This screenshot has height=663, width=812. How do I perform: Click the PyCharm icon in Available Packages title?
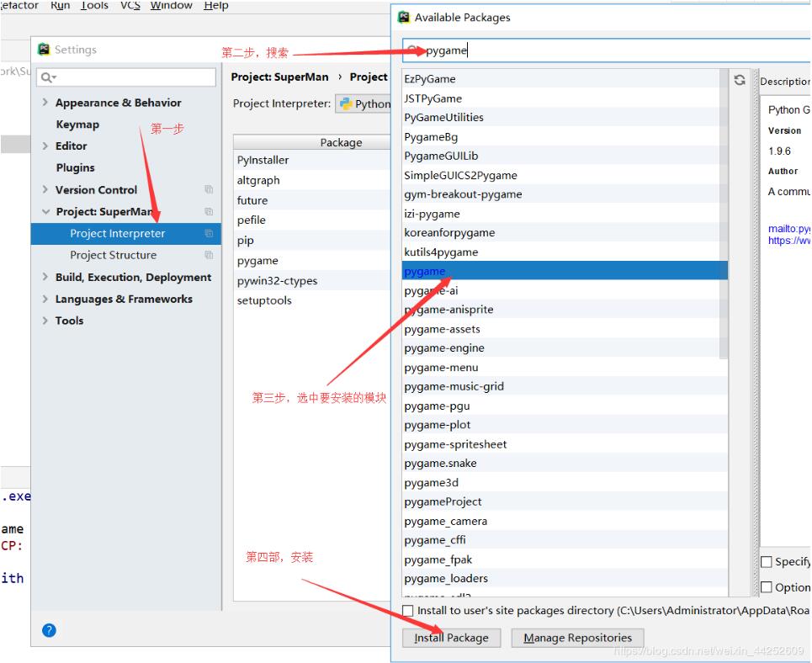pos(404,18)
